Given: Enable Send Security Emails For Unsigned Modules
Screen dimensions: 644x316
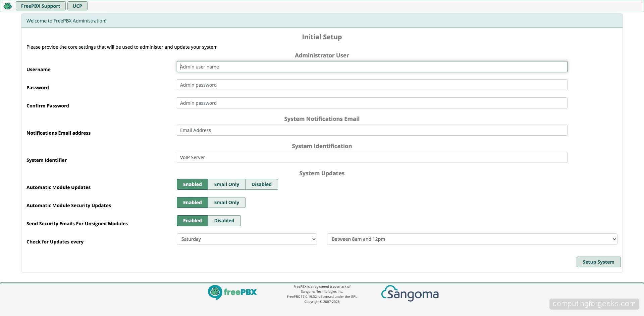Looking at the screenshot, I should coord(192,221).
